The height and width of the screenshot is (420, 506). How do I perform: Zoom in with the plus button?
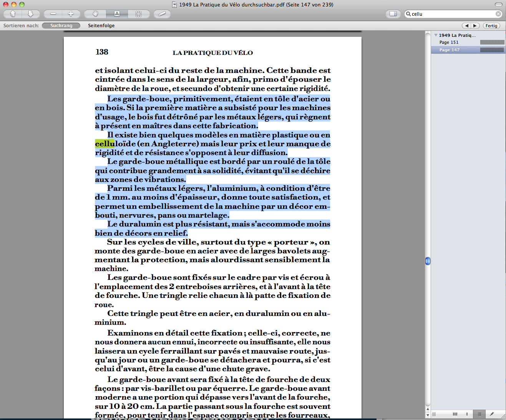click(71, 14)
